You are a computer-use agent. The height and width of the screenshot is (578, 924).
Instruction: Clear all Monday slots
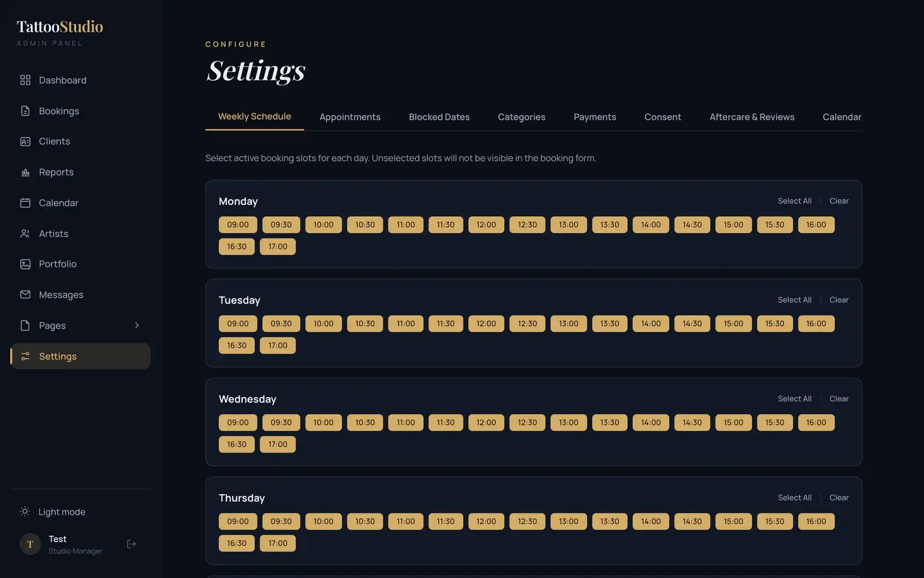839,201
